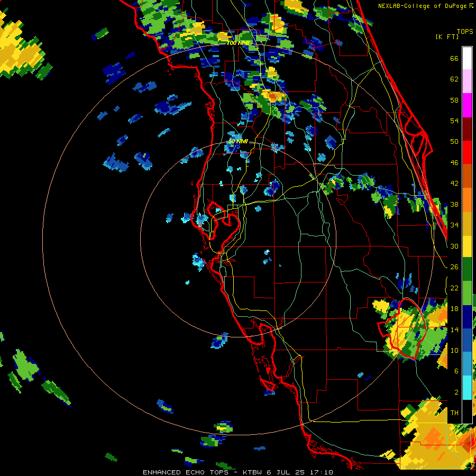Click the light blue legend swatch
Screen dimensions: 476x476
467,364
